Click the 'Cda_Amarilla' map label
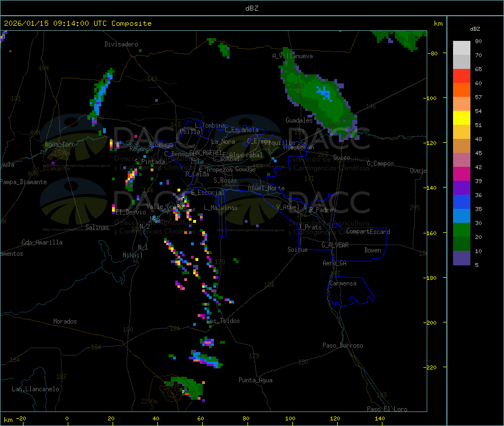 42,242
